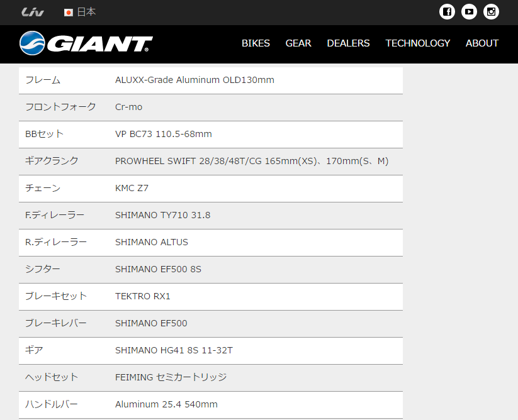Screen dimensions: 518x420
Task: Click 'SHIMANO EF500' brake lever value
Action: 151,323
